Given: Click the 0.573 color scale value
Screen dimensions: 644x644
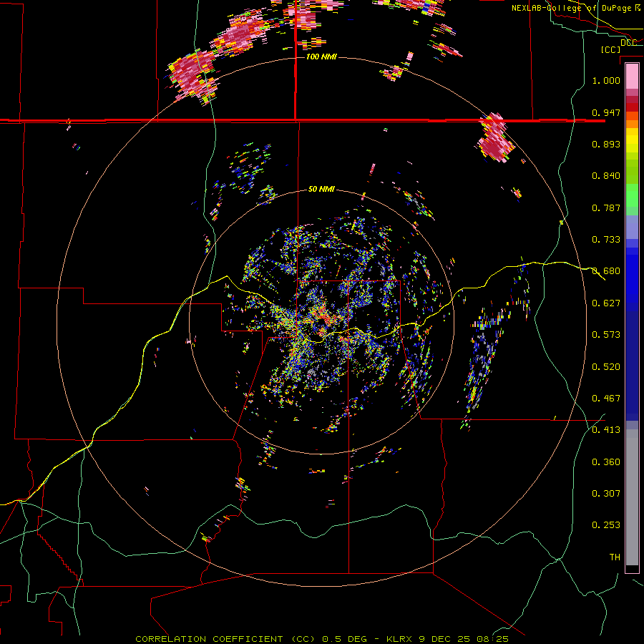Looking at the screenshot, I should tap(606, 335).
